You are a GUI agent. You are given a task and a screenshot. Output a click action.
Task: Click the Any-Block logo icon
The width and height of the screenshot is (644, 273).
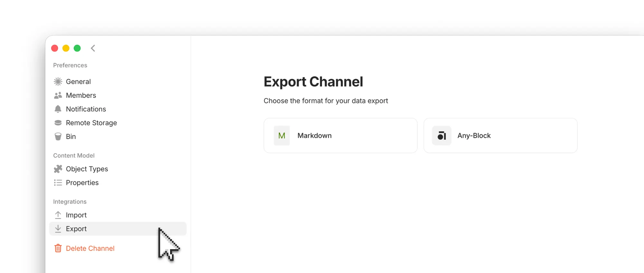pyautogui.click(x=442, y=136)
